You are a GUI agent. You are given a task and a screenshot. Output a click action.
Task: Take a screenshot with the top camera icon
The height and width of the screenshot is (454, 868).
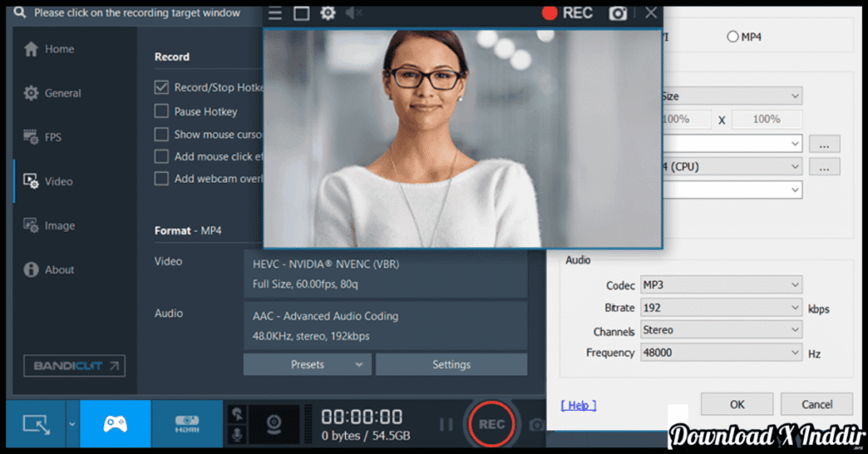(619, 13)
